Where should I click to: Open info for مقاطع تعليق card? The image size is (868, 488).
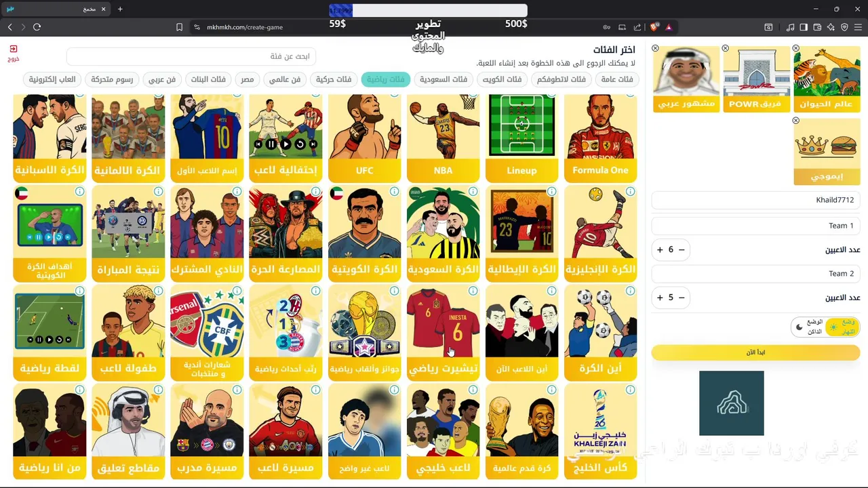[x=159, y=390]
